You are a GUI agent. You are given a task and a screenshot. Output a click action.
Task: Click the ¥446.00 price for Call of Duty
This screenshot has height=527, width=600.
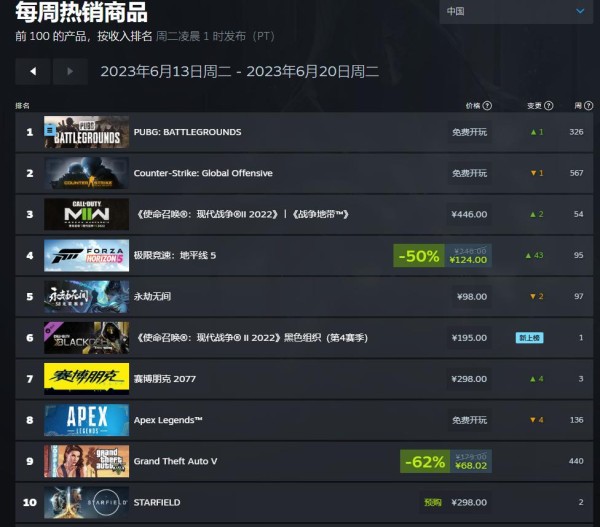pos(469,214)
